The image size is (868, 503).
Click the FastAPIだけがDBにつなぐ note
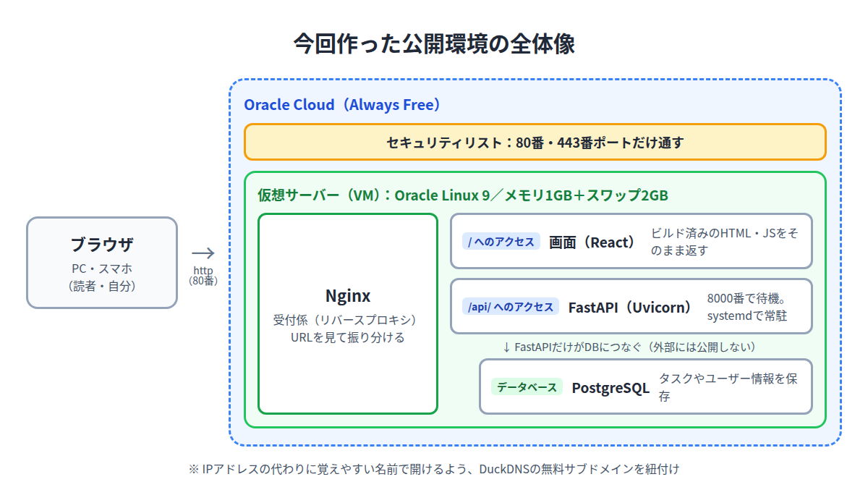629,347
